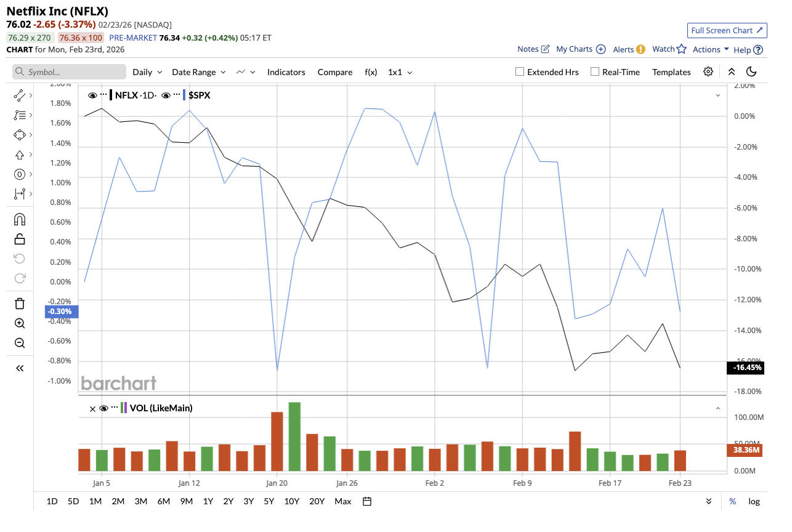The image size is (792, 532).
Task: Remove the VOL indicator pane
Action: click(x=92, y=408)
